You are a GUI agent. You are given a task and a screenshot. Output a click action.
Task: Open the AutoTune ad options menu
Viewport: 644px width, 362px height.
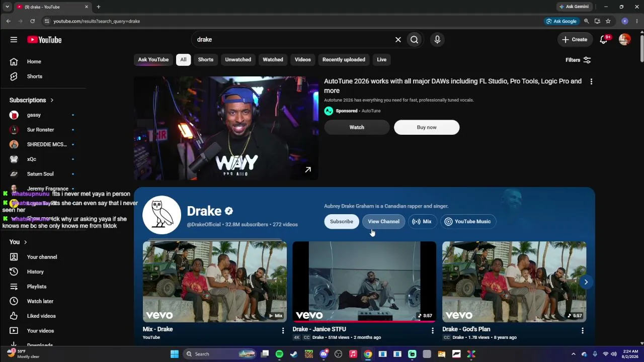[591, 81]
